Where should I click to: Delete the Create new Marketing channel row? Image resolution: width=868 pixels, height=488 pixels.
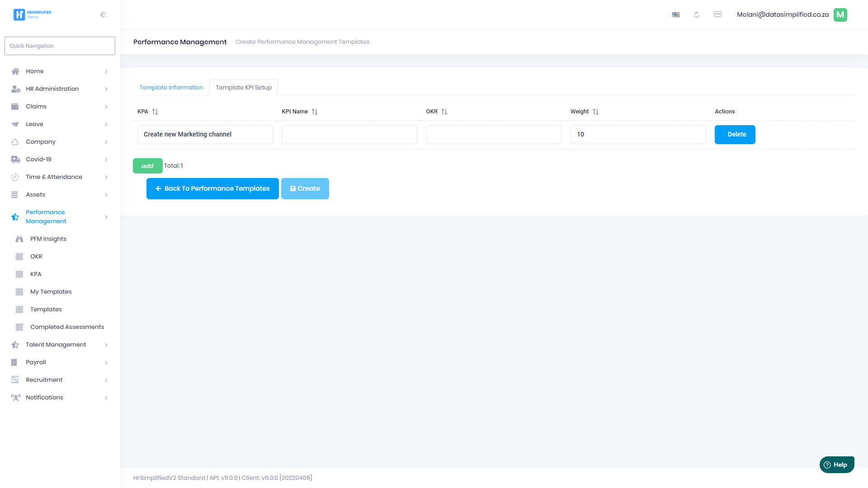(x=735, y=135)
